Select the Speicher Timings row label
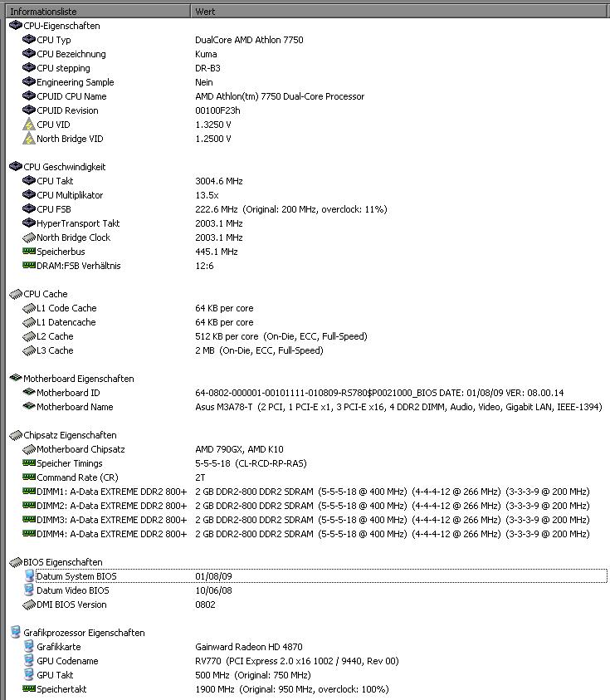The width and height of the screenshot is (610, 700). point(69,463)
